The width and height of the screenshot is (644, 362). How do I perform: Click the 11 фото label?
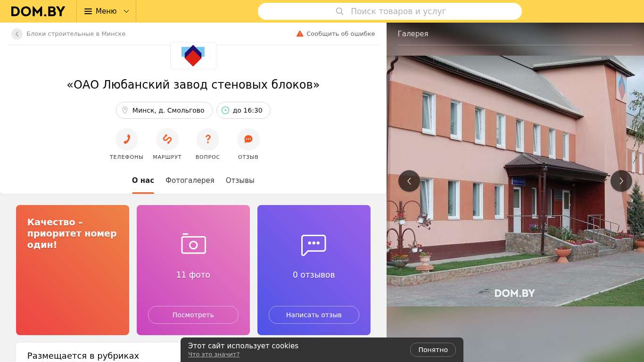(x=193, y=275)
